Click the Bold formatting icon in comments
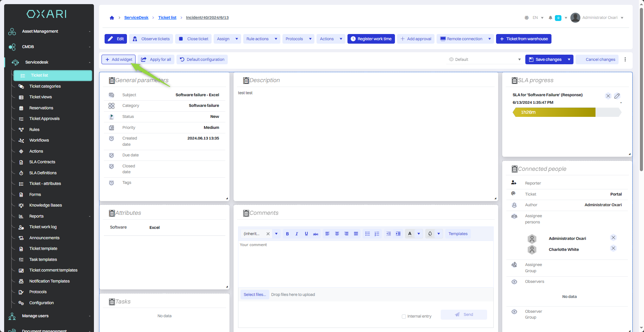Screen dimensions: 644x332 click(287, 234)
